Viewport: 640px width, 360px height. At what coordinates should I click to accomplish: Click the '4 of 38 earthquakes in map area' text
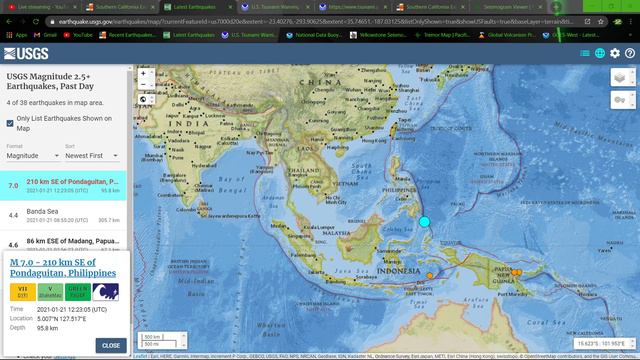tap(55, 103)
